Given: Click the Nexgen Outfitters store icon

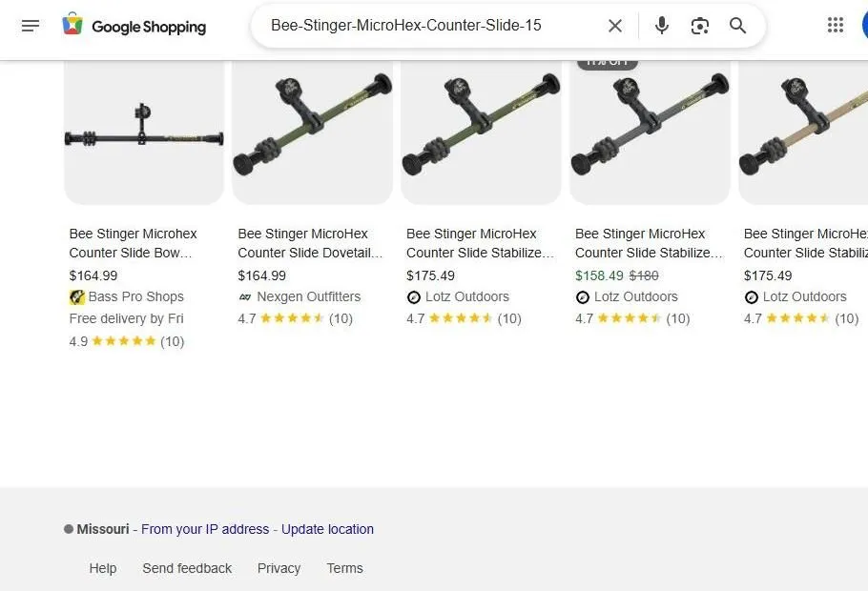Looking at the screenshot, I should coord(246,296).
